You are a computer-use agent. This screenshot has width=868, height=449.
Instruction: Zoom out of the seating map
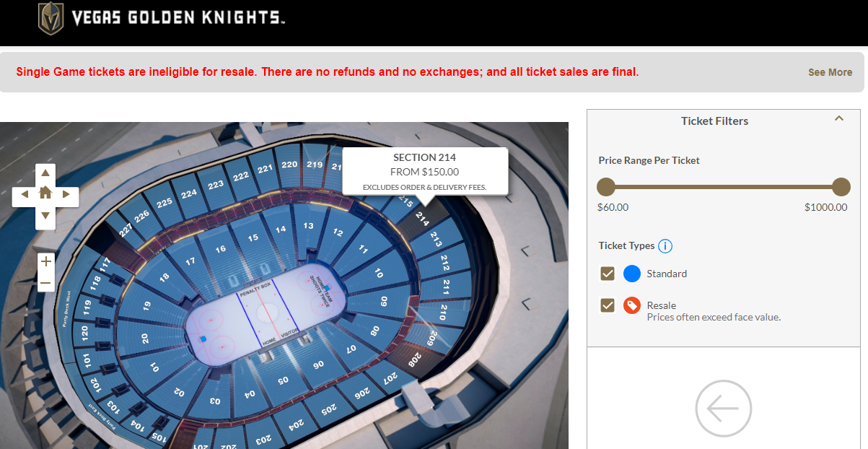(46, 283)
